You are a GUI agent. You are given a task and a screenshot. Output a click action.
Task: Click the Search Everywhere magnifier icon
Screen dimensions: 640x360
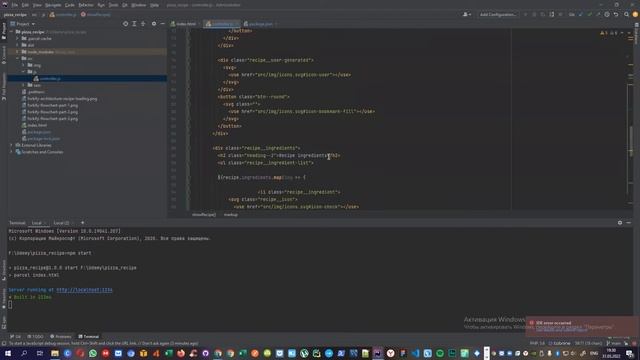pyautogui.click(x=626, y=14)
